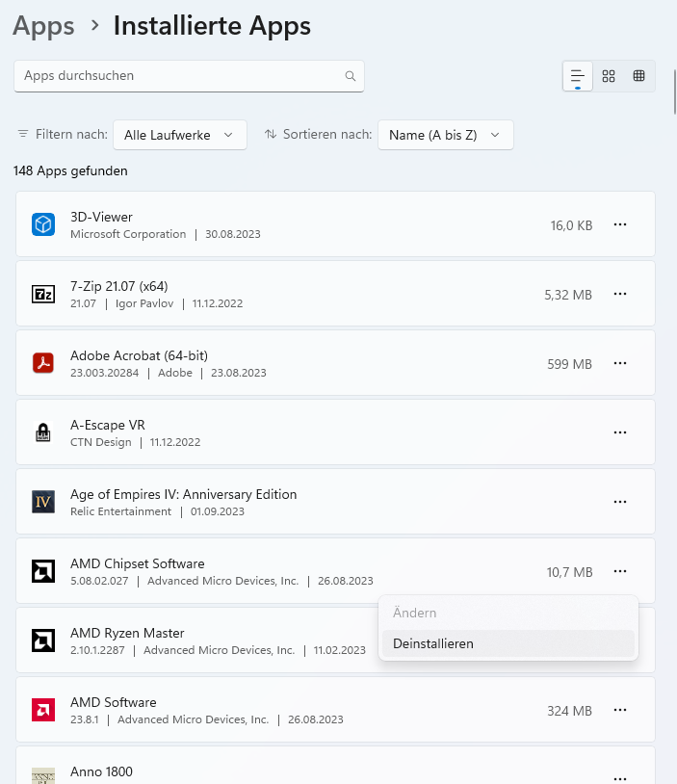Click the vertical scrollbar thumb
Viewport: 677px width, 784px height.
[x=675, y=92]
